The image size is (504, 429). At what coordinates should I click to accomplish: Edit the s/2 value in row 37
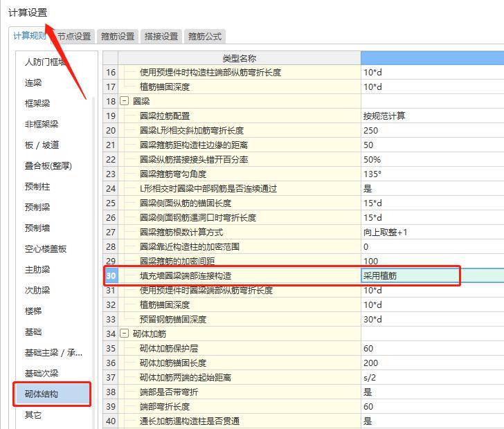[432, 377]
